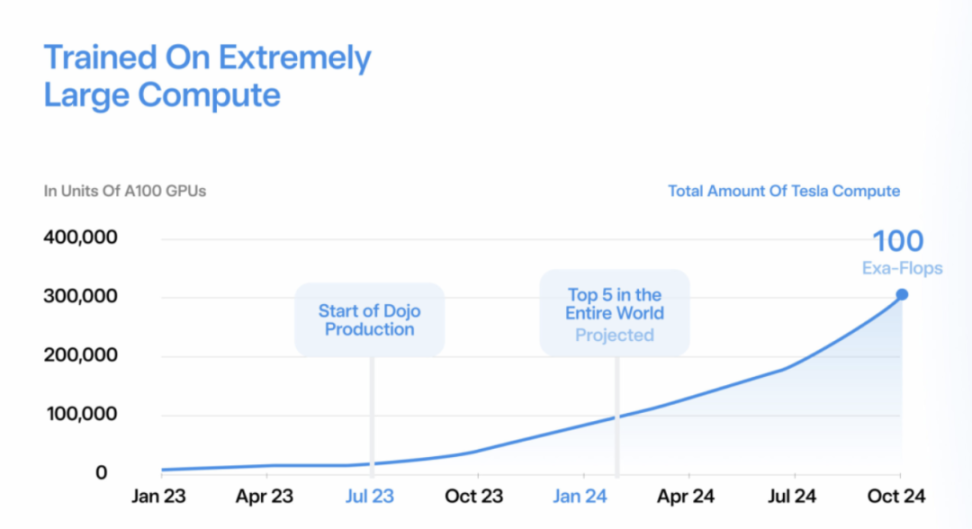Click the 'Apr 23' x-axis label

point(264,496)
